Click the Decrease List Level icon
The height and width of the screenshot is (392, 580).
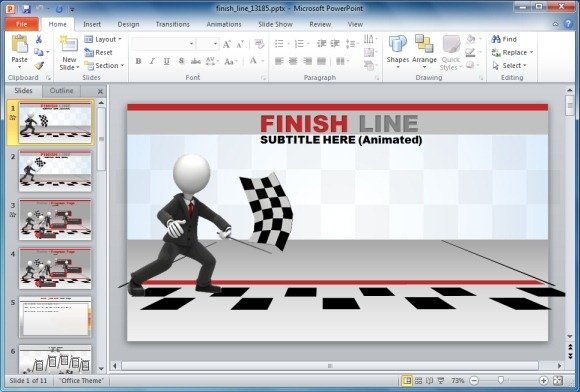[x=321, y=44]
